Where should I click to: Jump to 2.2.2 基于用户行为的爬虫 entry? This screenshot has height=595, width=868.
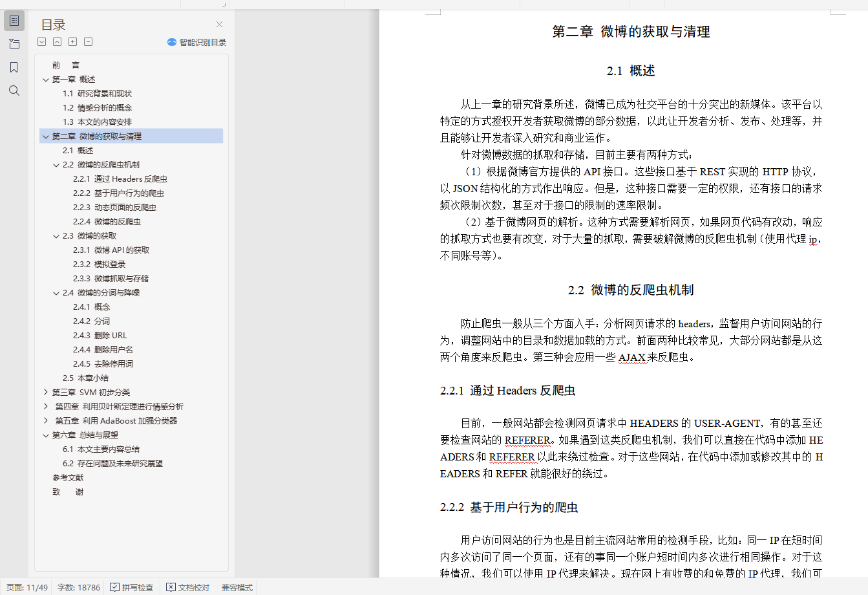(118, 193)
